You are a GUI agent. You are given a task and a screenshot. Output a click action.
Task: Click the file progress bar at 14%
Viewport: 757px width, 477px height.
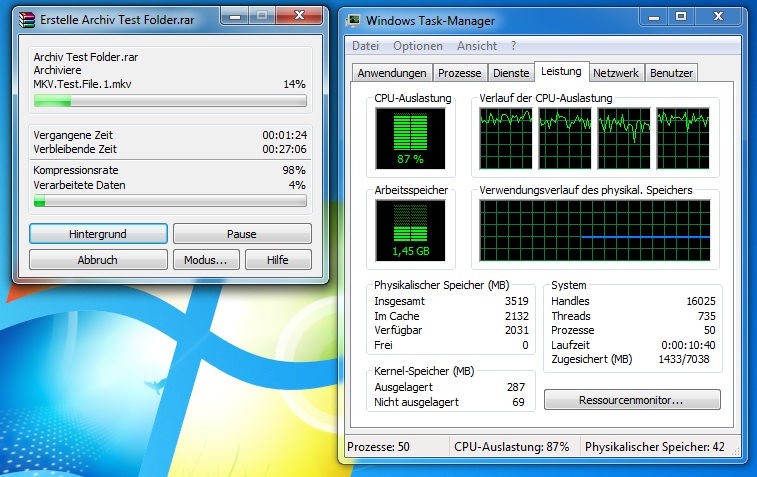point(170,101)
